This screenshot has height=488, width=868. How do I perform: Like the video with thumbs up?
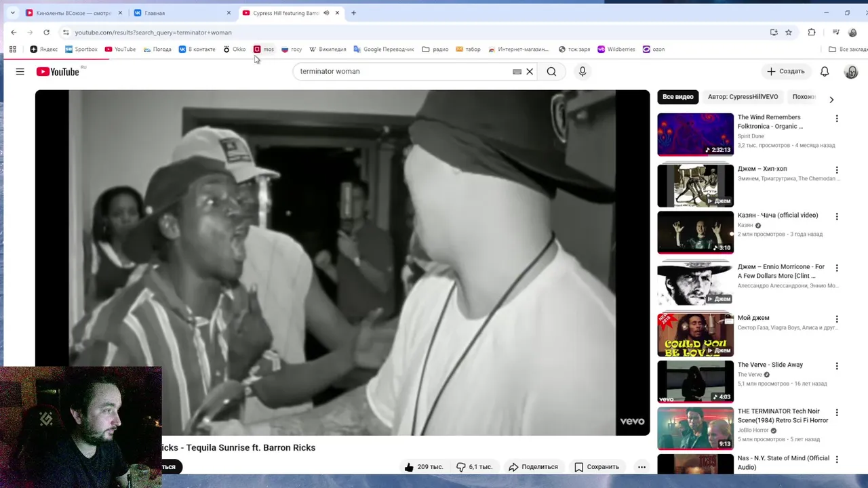pyautogui.click(x=424, y=467)
